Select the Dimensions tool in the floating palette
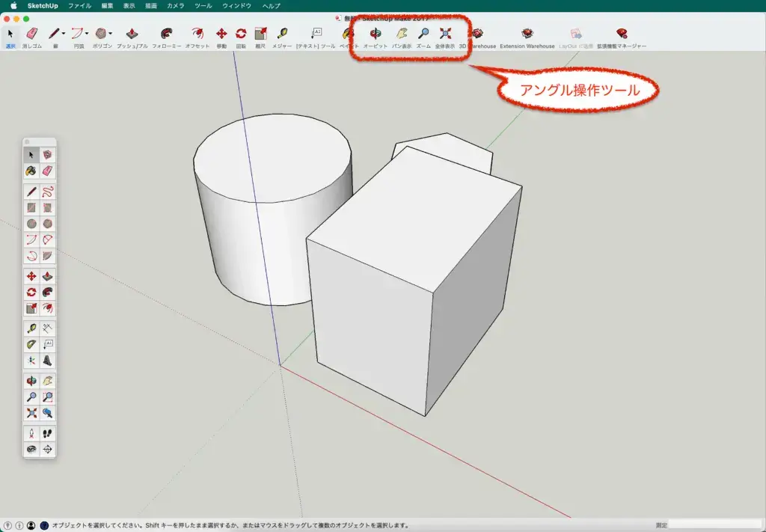 point(47,328)
